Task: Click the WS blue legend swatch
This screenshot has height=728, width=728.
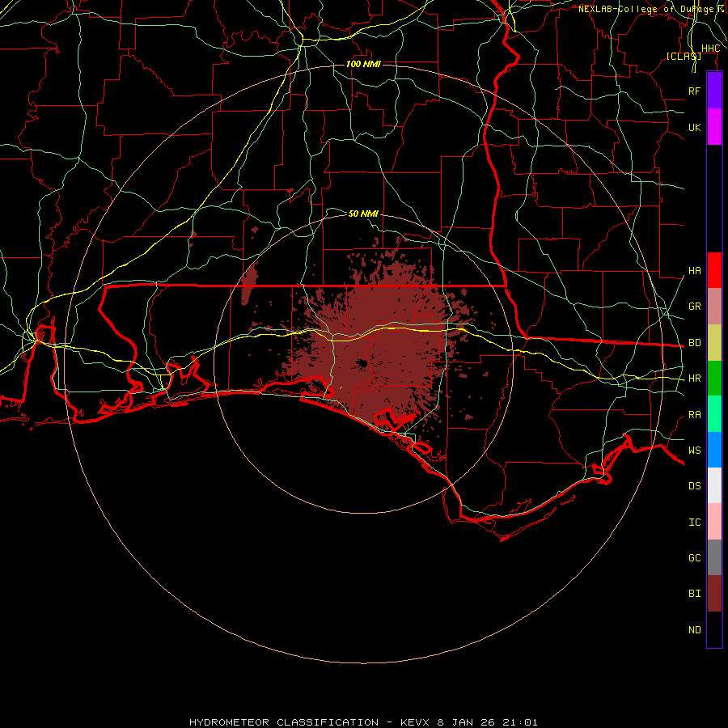Action: point(714,450)
